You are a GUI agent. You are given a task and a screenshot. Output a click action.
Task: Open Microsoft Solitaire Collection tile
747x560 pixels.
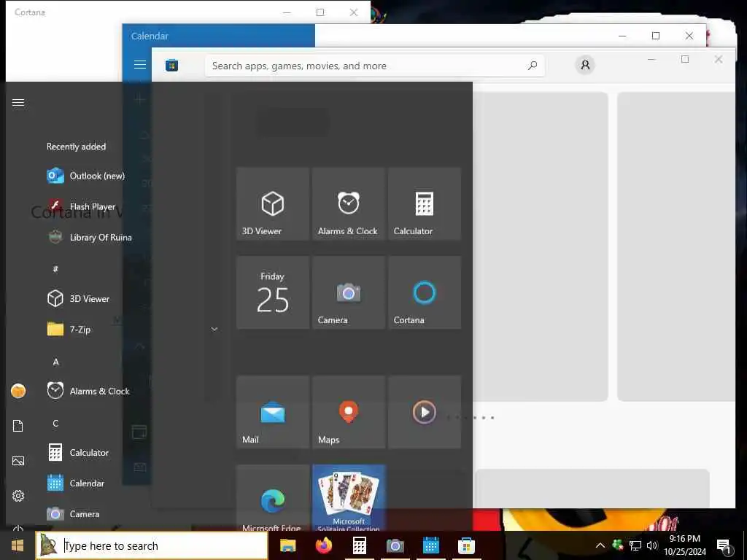point(348,498)
